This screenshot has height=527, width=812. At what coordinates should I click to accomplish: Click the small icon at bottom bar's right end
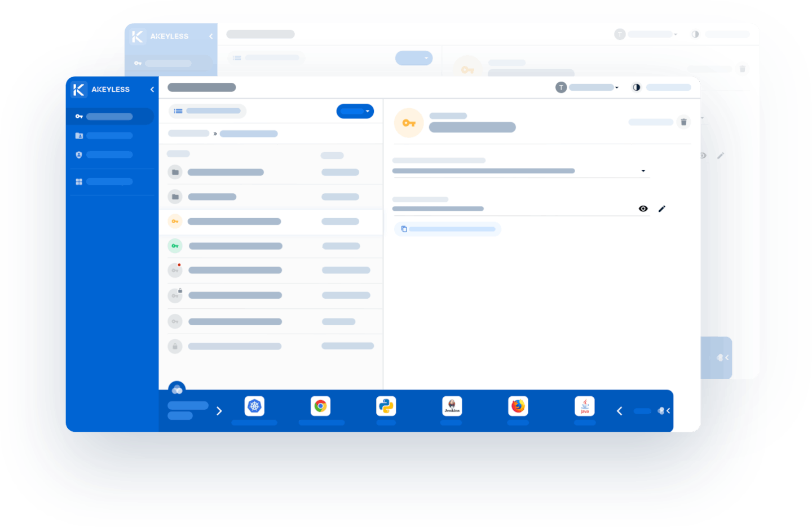click(664, 411)
